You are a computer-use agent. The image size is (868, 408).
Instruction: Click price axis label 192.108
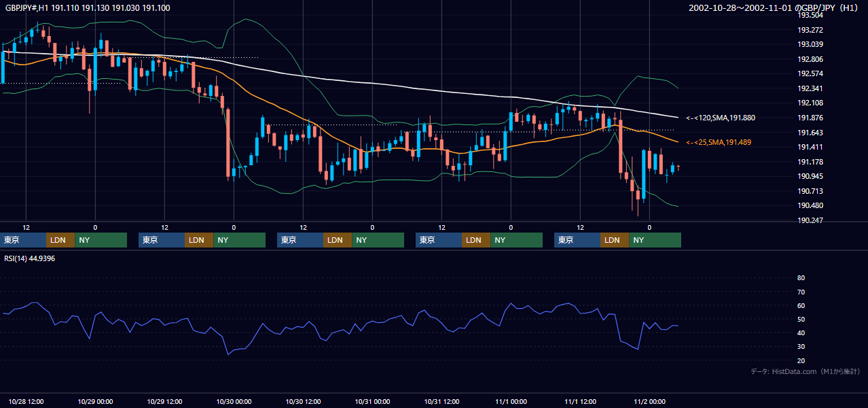coord(810,103)
